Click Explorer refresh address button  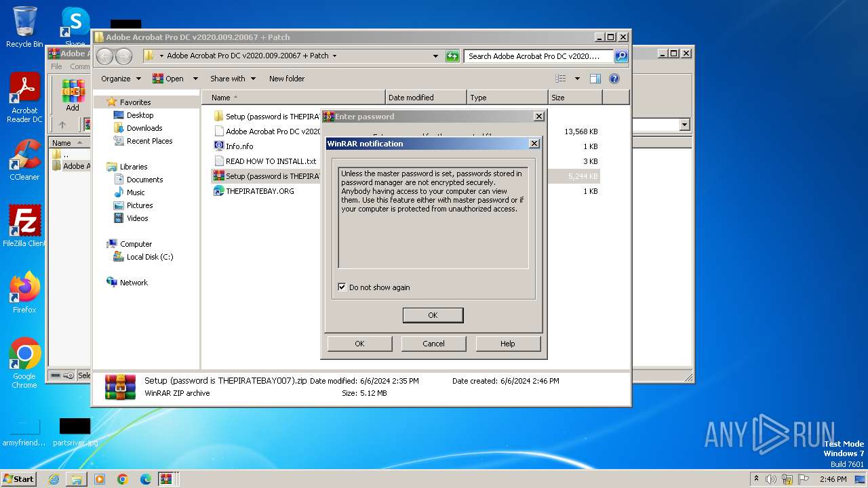click(x=452, y=56)
